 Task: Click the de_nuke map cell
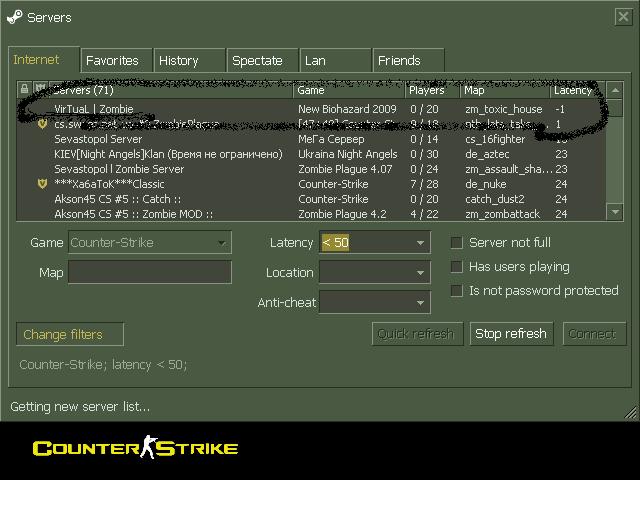coord(486,184)
